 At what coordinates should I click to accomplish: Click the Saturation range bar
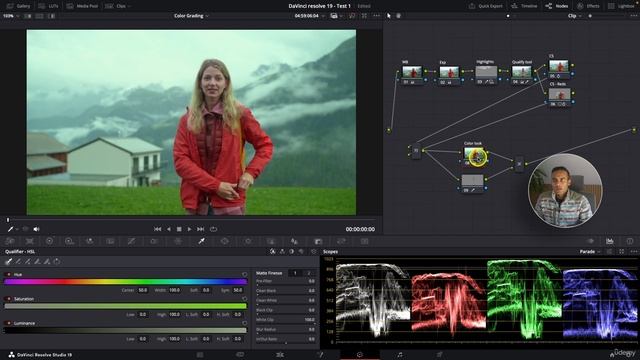125,306
